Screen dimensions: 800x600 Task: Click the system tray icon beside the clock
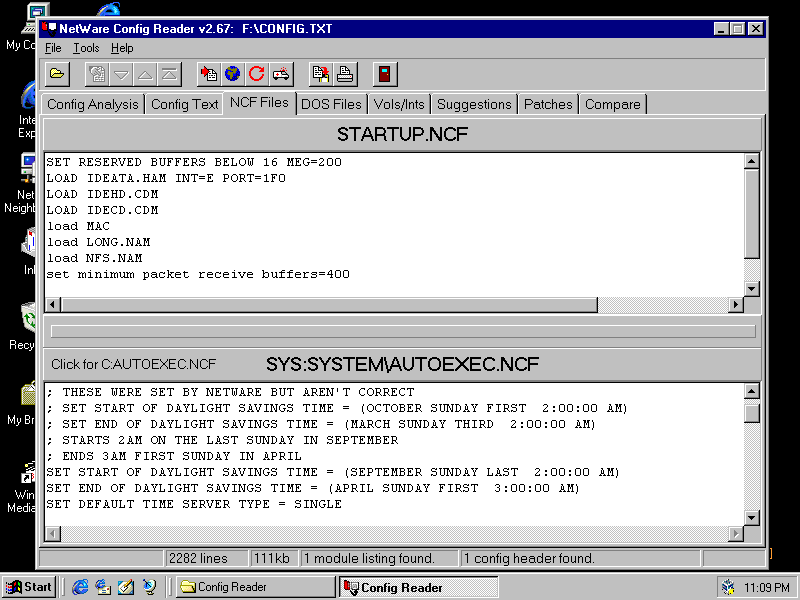point(729,588)
